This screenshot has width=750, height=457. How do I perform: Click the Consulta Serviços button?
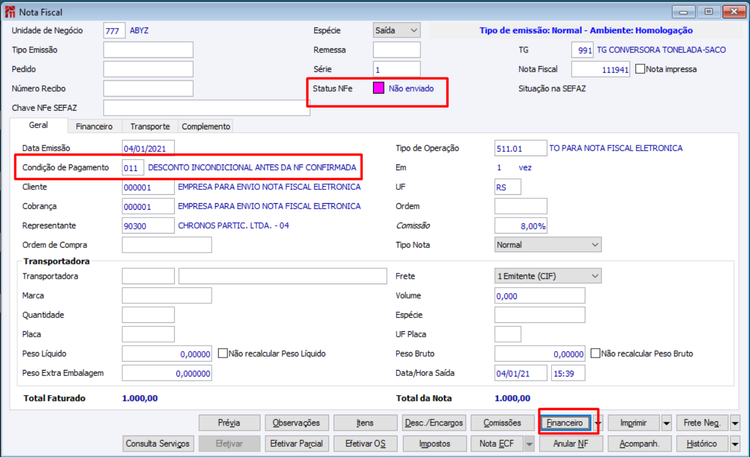click(158, 444)
